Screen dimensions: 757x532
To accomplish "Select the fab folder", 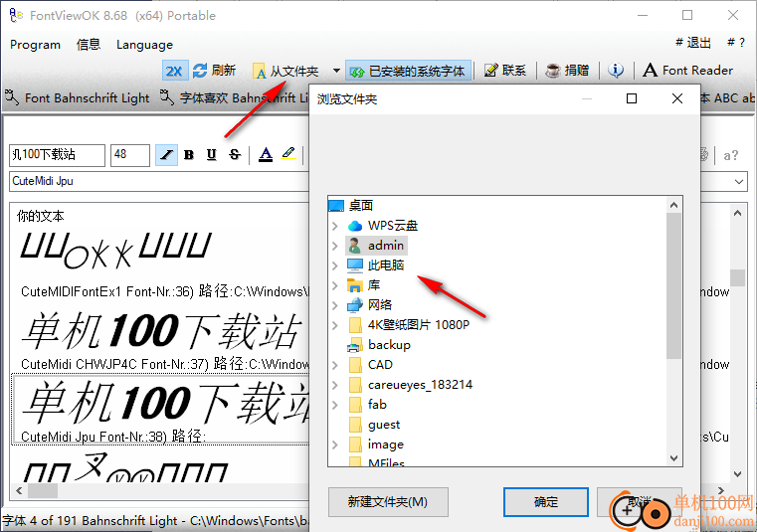I will coord(367,405).
